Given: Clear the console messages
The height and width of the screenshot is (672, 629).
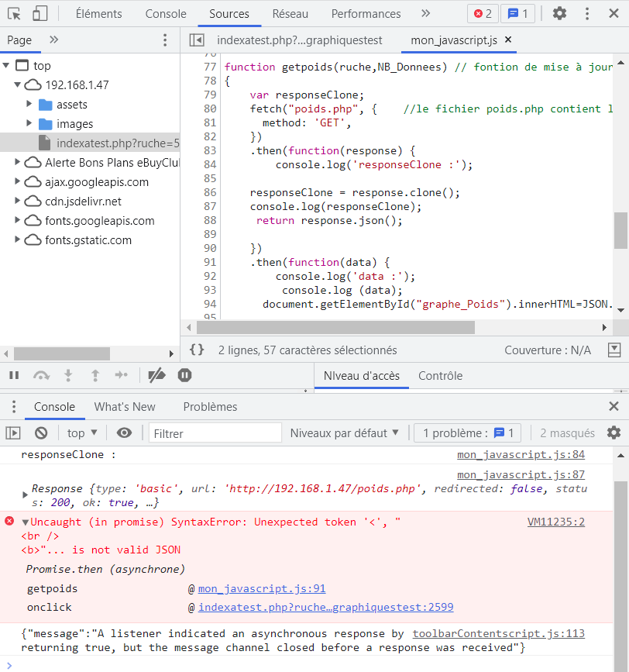Looking at the screenshot, I should click(x=40, y=432).
